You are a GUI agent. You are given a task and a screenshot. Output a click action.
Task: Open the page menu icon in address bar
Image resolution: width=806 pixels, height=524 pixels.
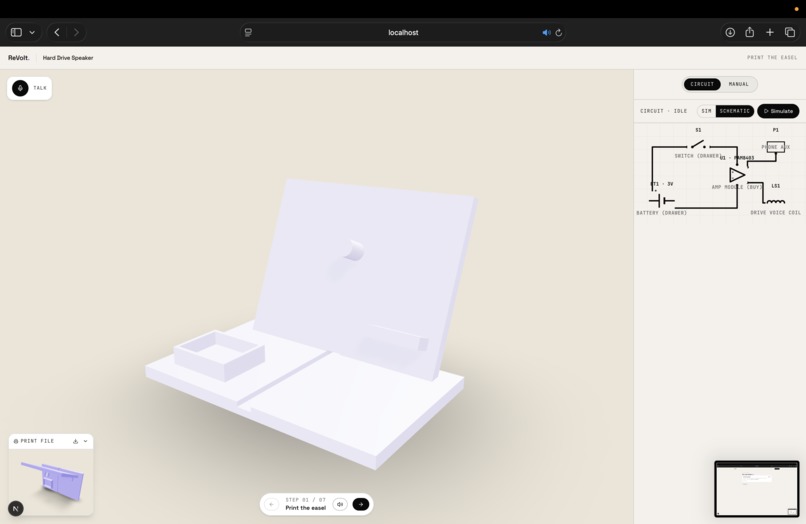(248, 32)
